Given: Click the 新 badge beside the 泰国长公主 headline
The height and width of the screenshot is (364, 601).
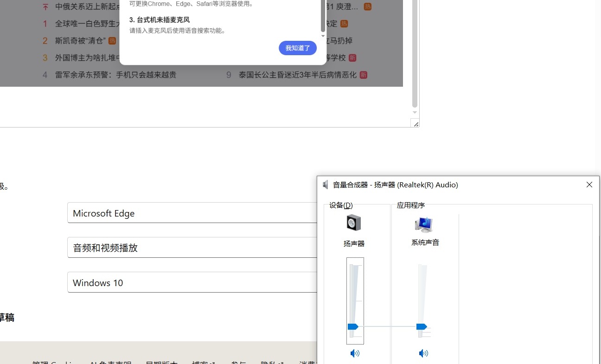Looking at the screenshot, I should (x=364, y=75).
